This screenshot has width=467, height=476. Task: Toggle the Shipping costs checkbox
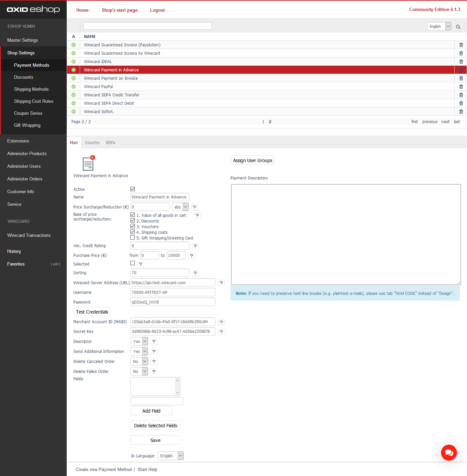[x=133, y=232]
